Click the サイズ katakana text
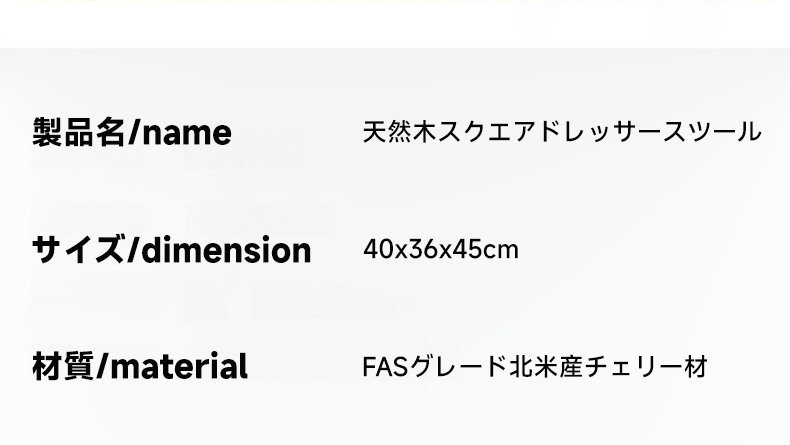Viewport: 790px width, 445px height. [78, 249]
